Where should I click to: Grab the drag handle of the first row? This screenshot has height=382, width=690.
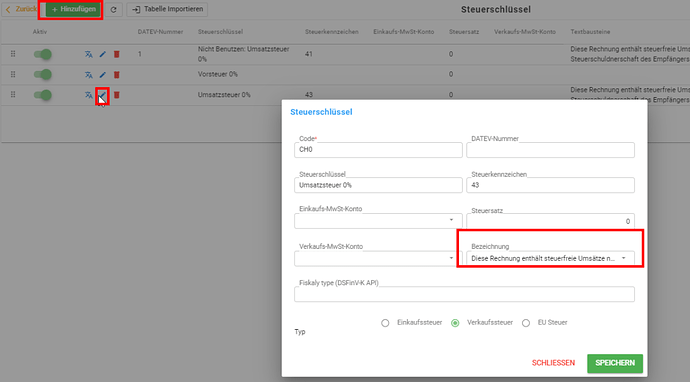(x=13, y=54)
